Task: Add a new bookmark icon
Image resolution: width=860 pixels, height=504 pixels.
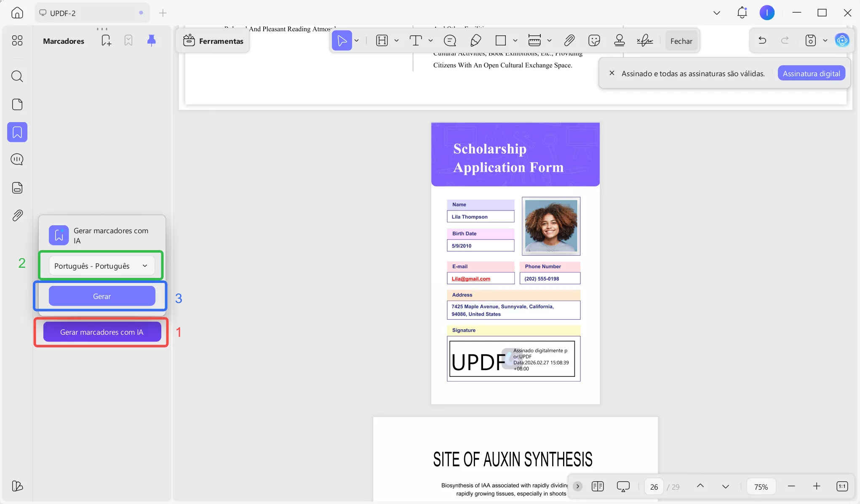Action: 106,40
